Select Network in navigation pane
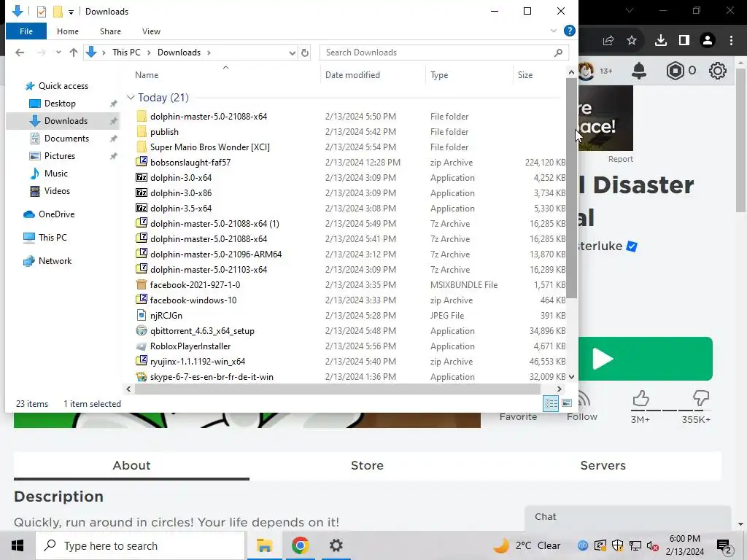This screenshot has height=560, width=747. tap(55, 261)
